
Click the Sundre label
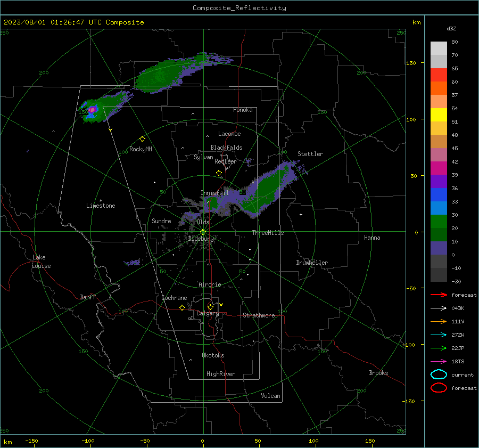point(161,221)
